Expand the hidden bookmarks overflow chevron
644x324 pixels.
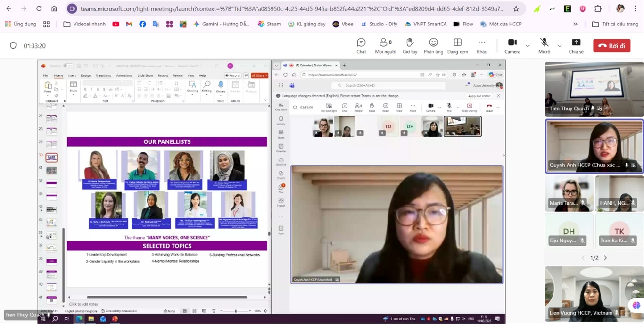(x=575, y=24)
